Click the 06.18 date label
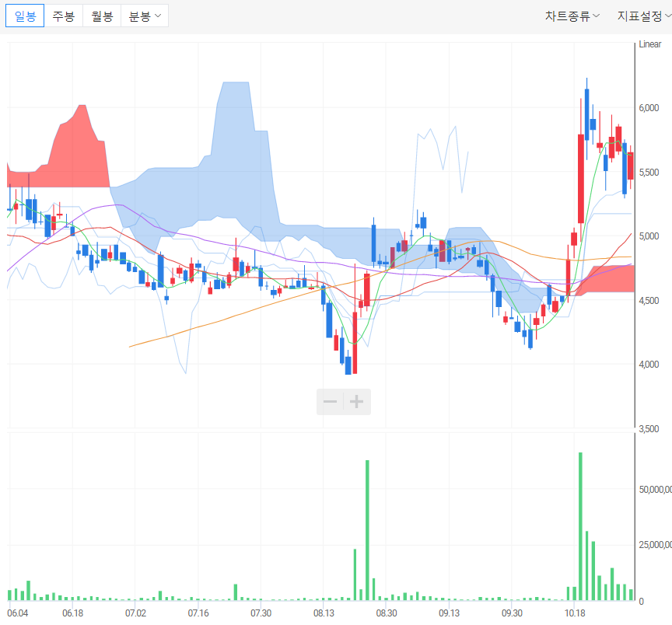Viewport: 672px width, 625px height. tap(73, 613)
